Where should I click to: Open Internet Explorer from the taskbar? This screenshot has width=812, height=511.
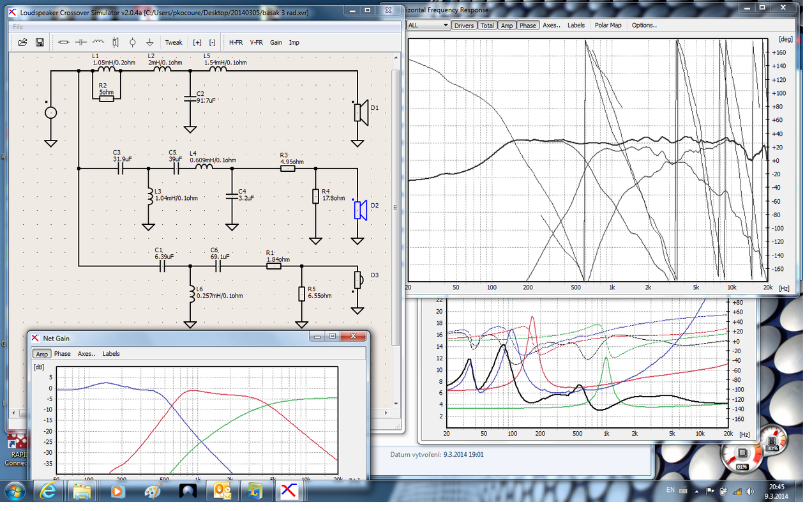pos(49,491)
